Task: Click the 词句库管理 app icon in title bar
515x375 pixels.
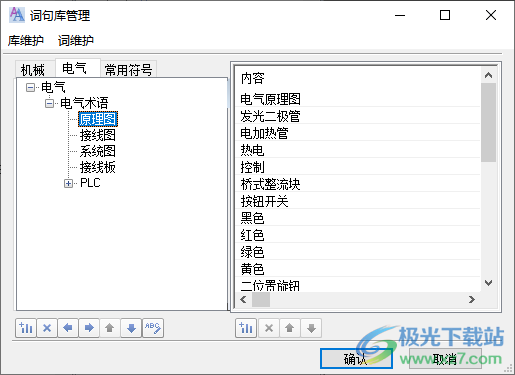Action: point(17,15)
